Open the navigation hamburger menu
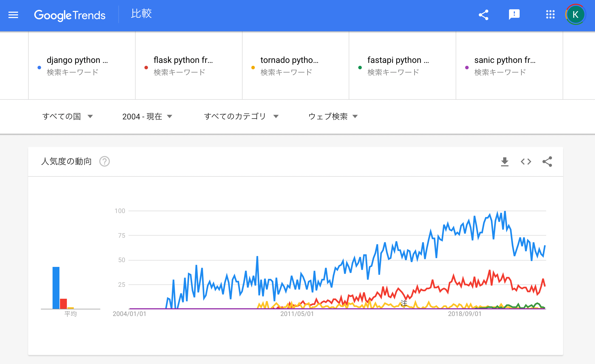The height and width of the screenshot is (364, 595). coord(13,15)
